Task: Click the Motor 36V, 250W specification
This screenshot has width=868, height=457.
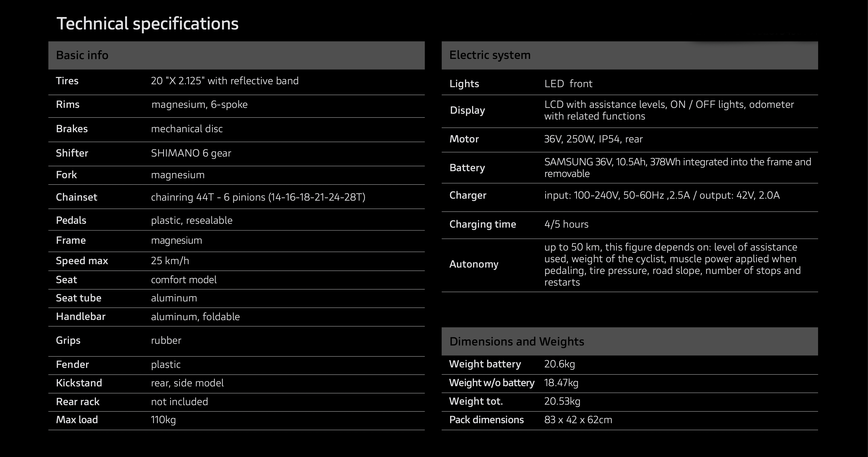Action: [x=593, y=139]
